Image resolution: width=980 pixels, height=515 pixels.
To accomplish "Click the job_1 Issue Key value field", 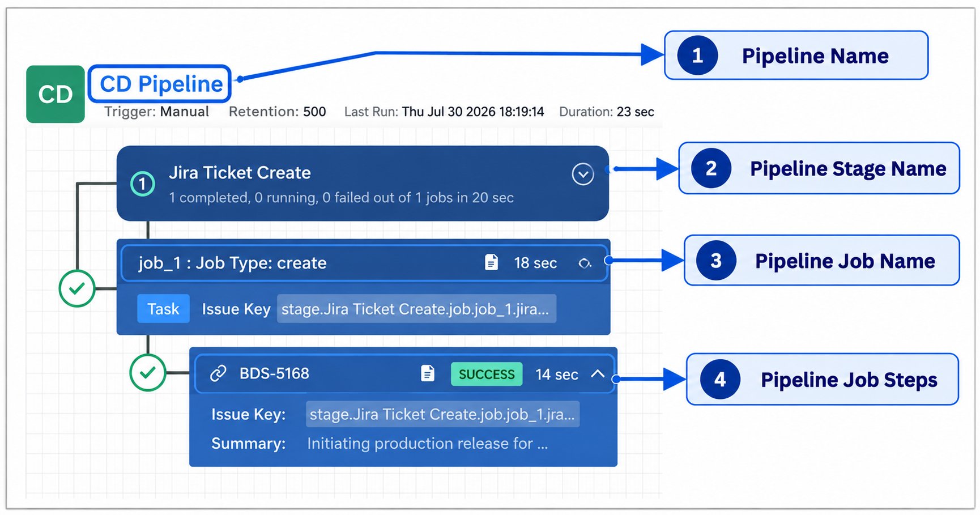I will point(416,309).
